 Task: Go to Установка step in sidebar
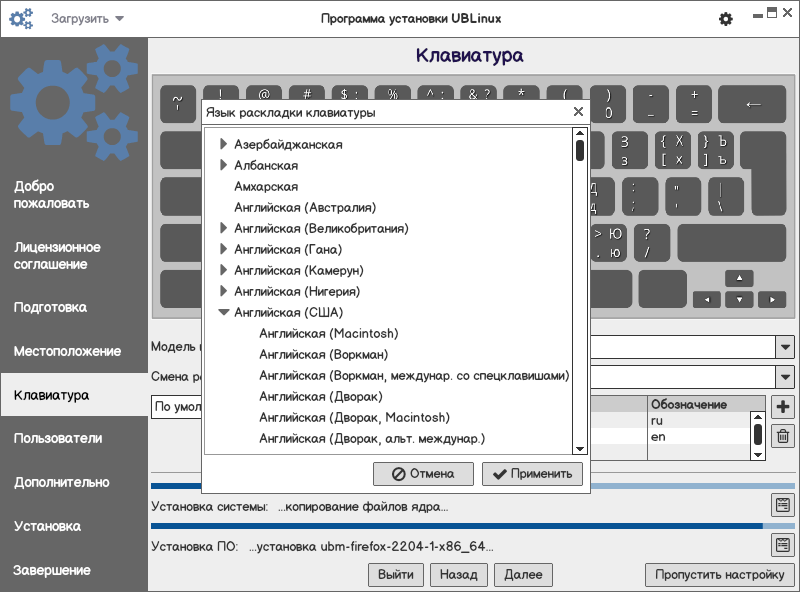[x=47, y=526]
